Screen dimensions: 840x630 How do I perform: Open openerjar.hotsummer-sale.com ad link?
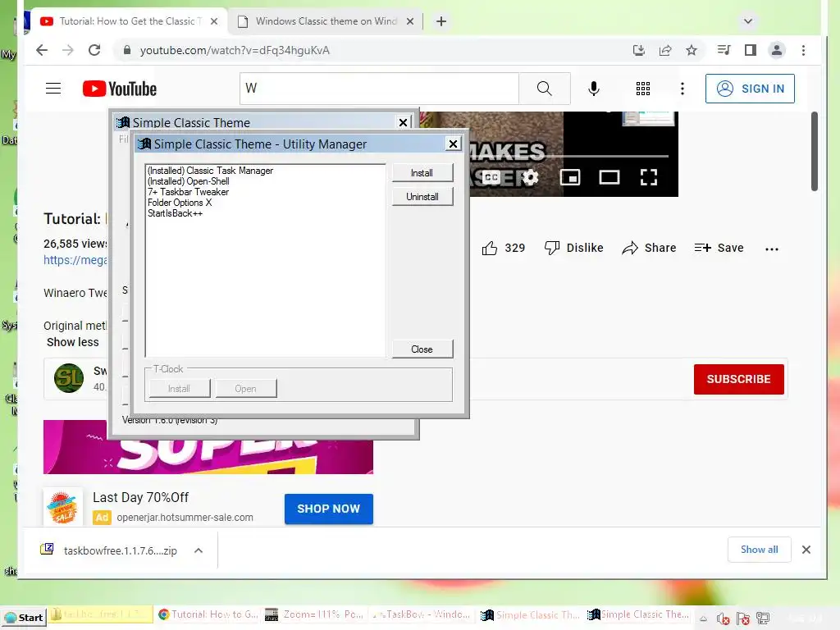tap(185, 518)
